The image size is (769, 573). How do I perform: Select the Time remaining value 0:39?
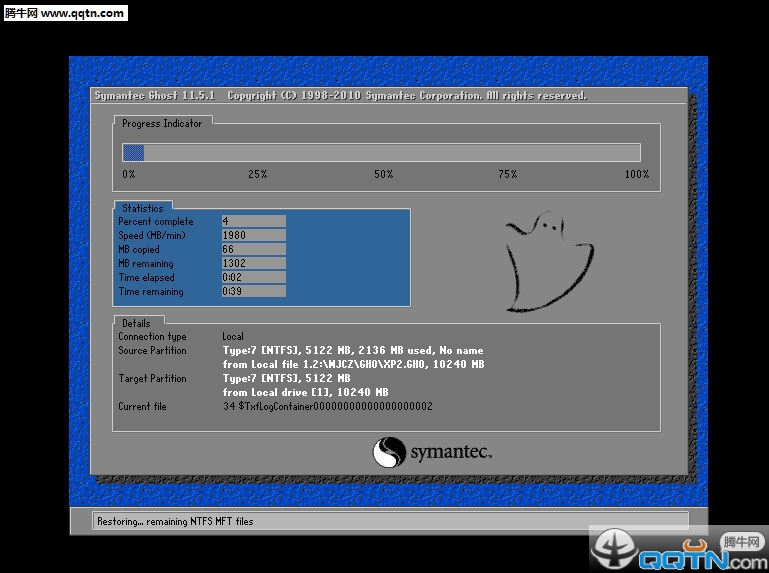coord(254,291)
